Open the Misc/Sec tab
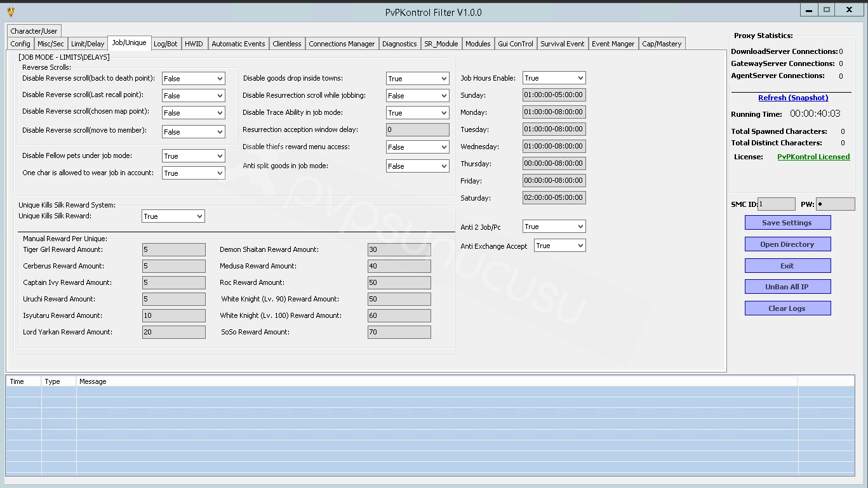The height and width of the screenshot is (488, 868). pyautogui.click(x=51, y=44)
